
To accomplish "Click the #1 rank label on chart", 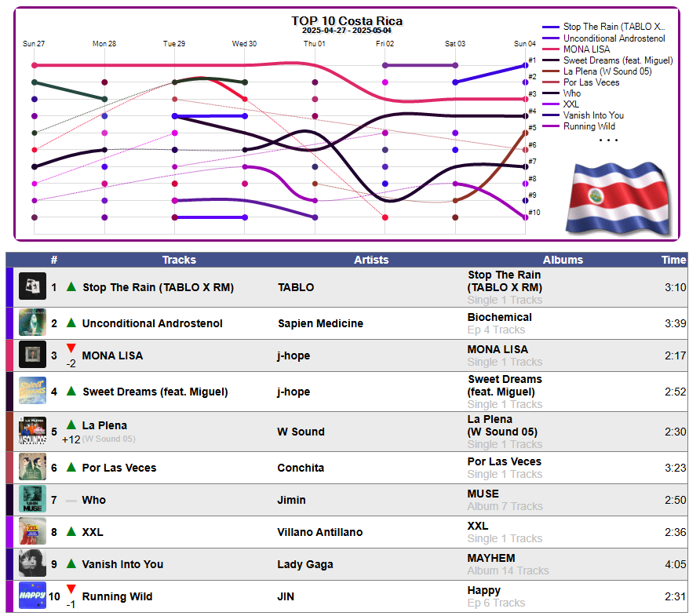I will [x=532, y=60].
